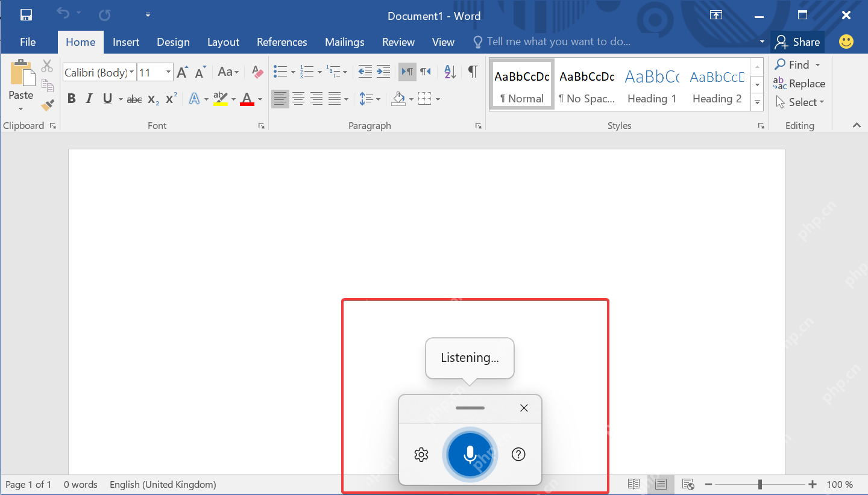Toggle Italic formatting
Screen dimensions: 868x495
[x=89, y=99]
